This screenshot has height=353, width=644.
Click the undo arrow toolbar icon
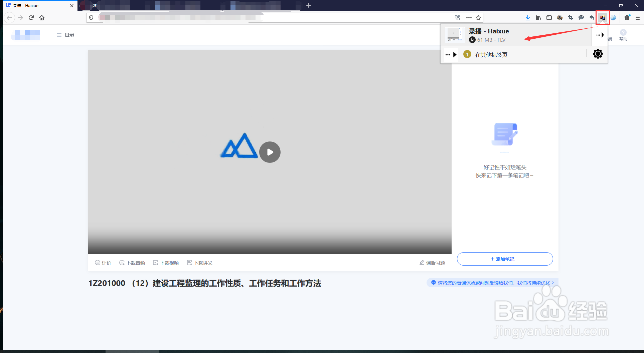click(x=592, y=18)
